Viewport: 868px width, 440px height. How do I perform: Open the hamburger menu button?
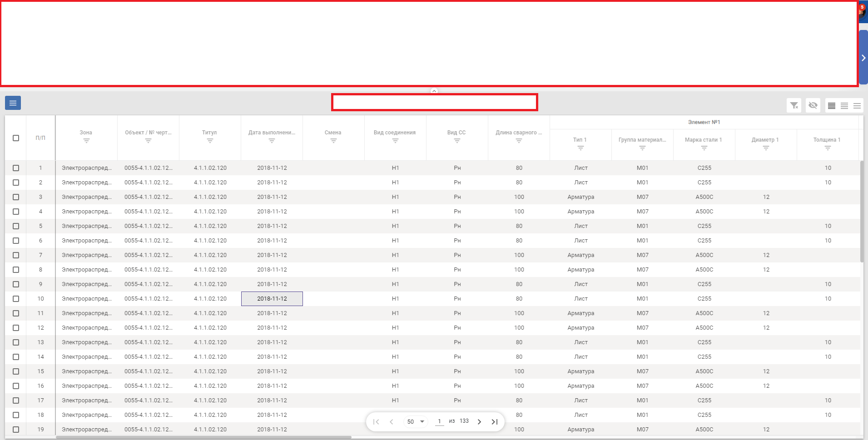pos(13,103)
